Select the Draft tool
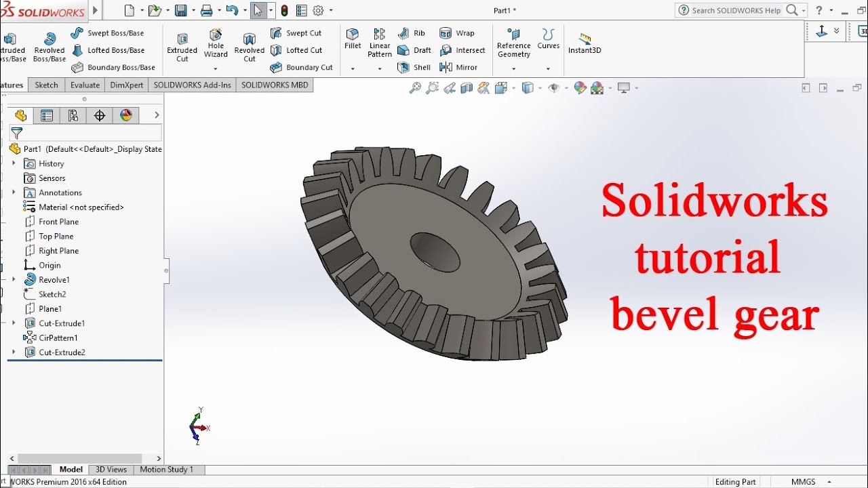Image resolution: width=868 pixels, height=488 pixels. pos(414,50)
